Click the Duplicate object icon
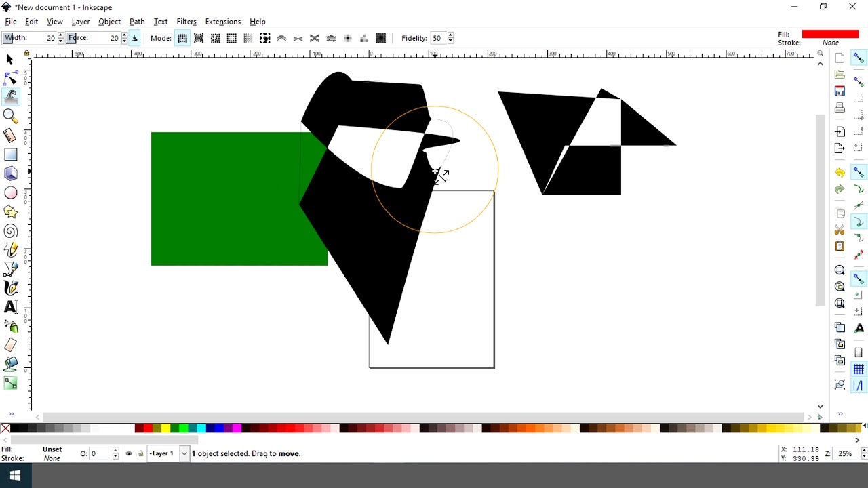 point(840,327)
